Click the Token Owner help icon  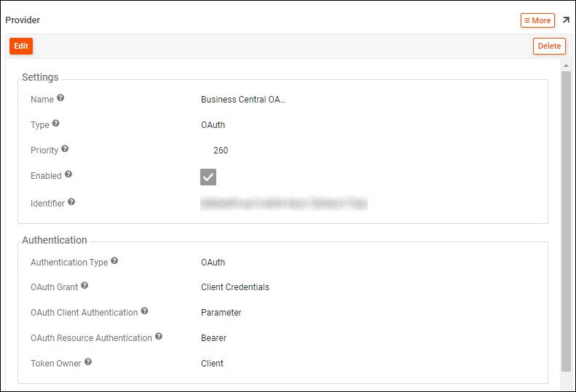pyautogui.click(x=88, y=361)
